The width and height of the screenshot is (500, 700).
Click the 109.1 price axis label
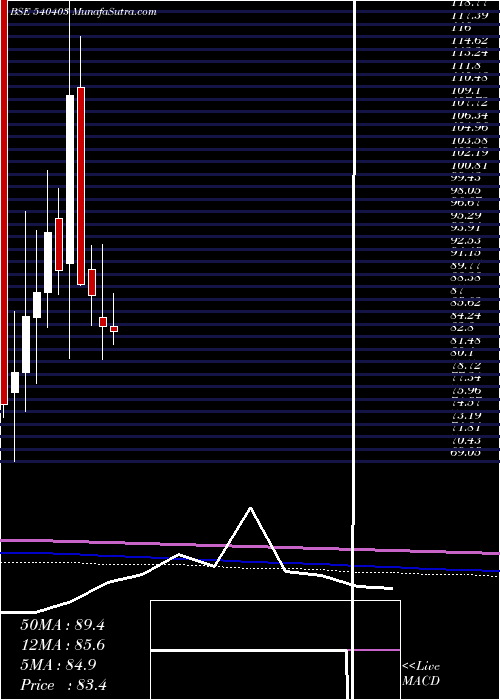465,90
